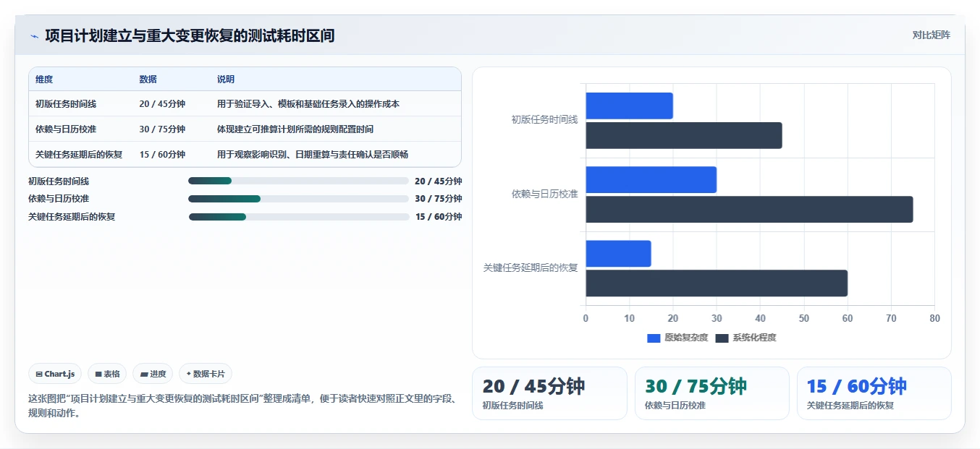Open the 15 / 60分钟 data card
This screenshot has width=980, height=449.
pyautogui.click(x=874, y=393)
